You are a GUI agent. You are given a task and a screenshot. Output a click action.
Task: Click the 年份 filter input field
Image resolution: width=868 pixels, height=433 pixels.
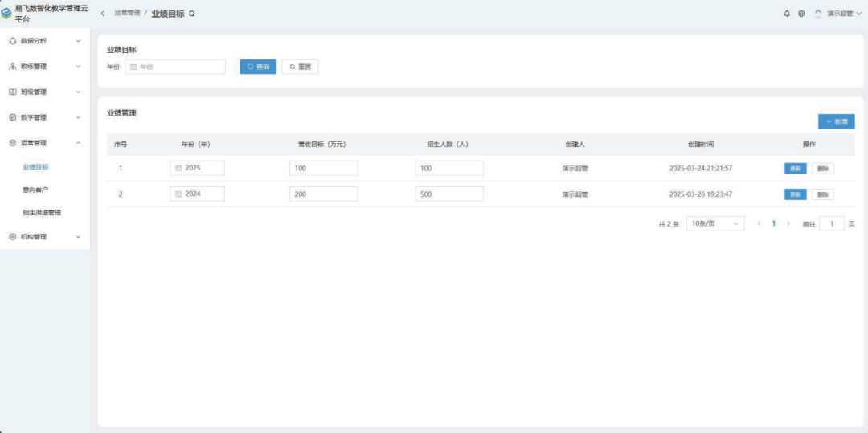(175, 67)
